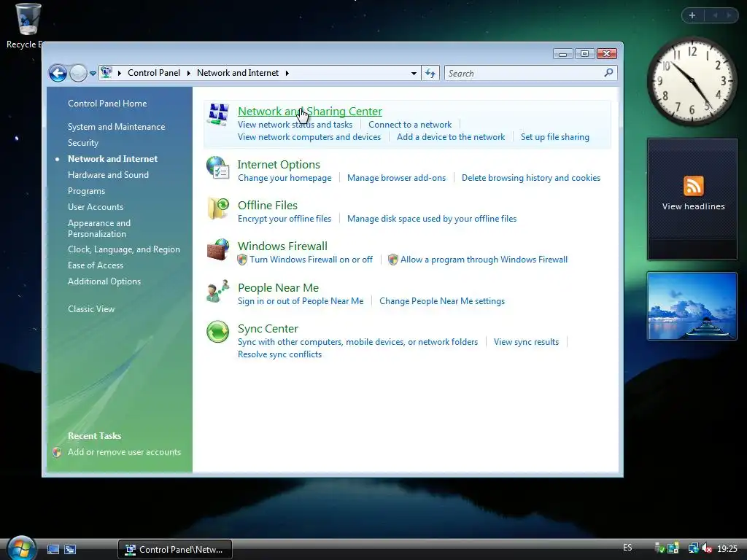
Task: Click the slideshow picture gadget thumbnail
Action: [692, 306]
